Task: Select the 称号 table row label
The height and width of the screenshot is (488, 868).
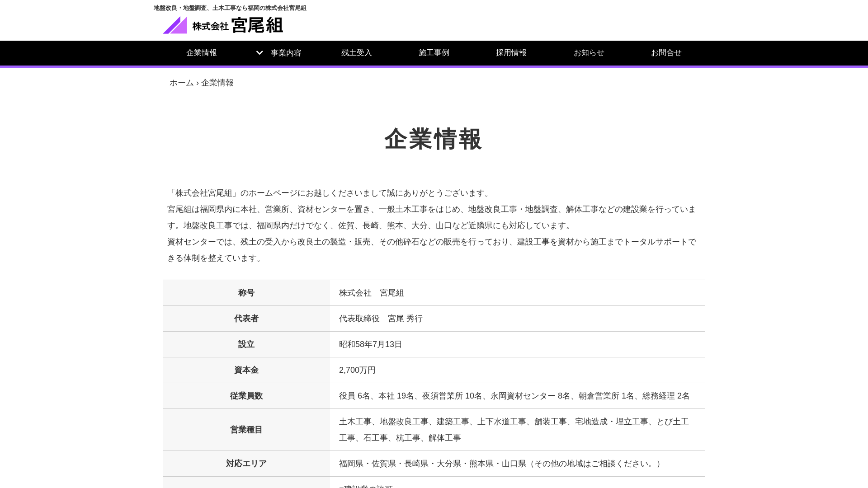Action: point(246,293)
